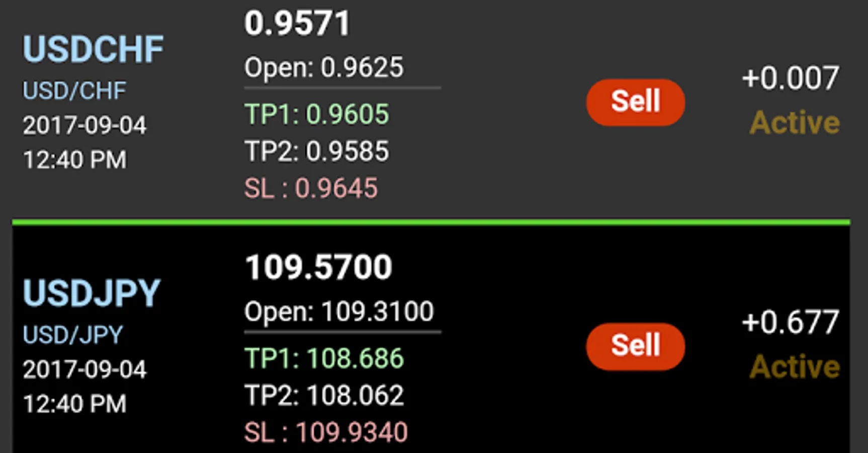
Task: Tap the Sell button for USDJPY
Action: [635, 346]
